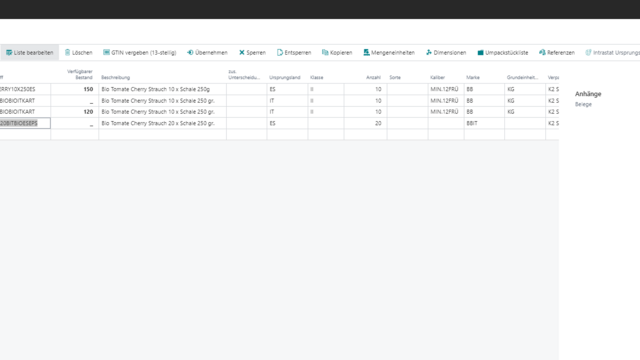Click the Referenzen icon
Viewport: 640px width, 360px height.
pyautogui.click(x=542, y=52)
